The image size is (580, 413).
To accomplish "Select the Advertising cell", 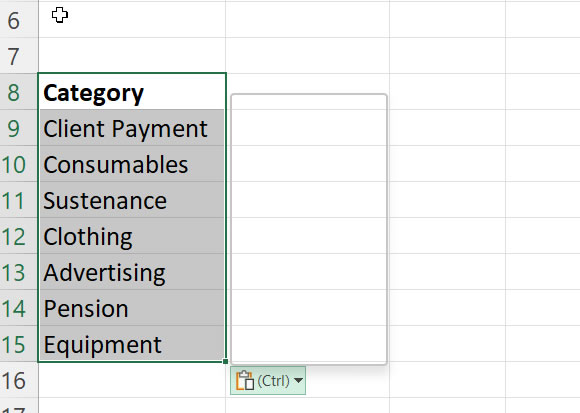I will coord(132,272).
